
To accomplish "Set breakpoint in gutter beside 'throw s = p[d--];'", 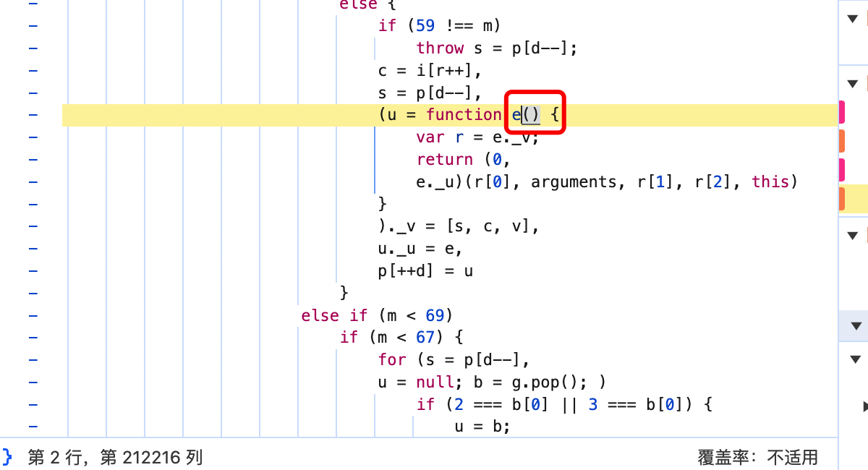I will point(33,48).
